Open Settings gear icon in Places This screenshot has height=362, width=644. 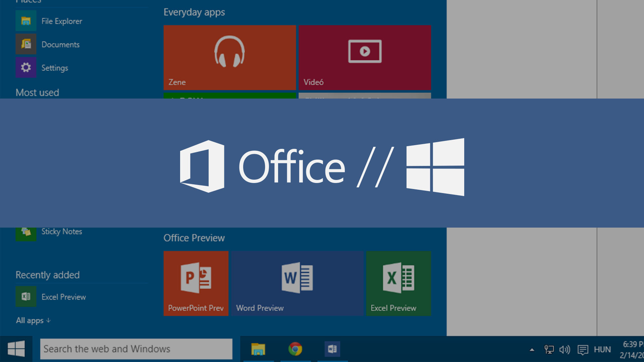(x=26, y=68)
